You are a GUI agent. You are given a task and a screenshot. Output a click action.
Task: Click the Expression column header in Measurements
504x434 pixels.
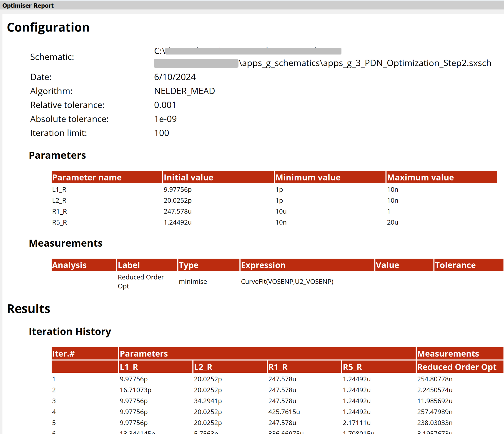[x=263, y=265]
